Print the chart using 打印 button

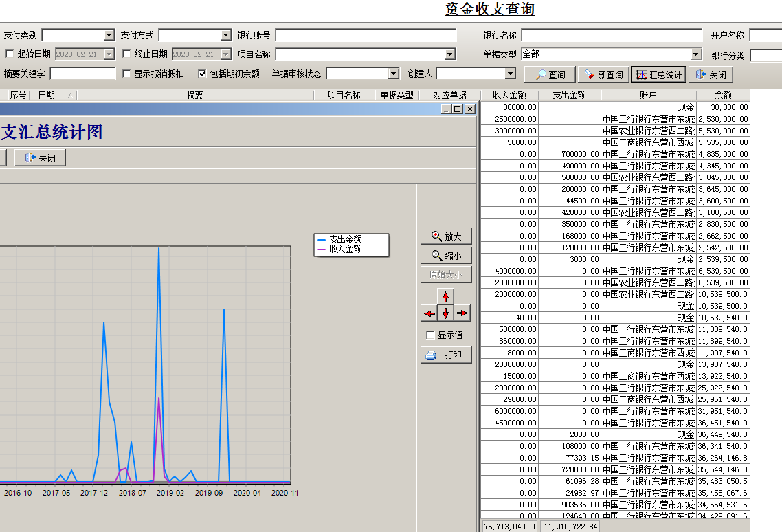[x=446, y=355]
